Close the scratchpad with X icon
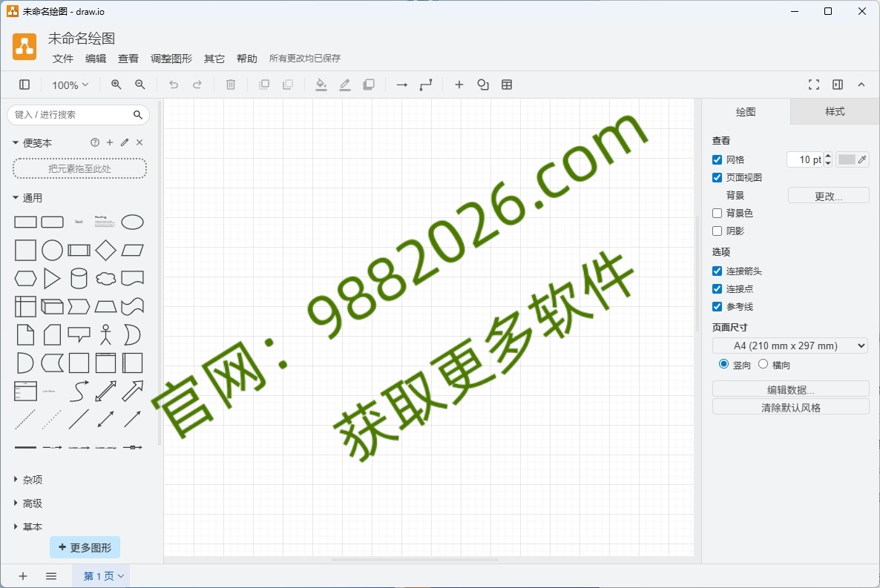The width and height of the screenshot is (880, 588). 139,142
